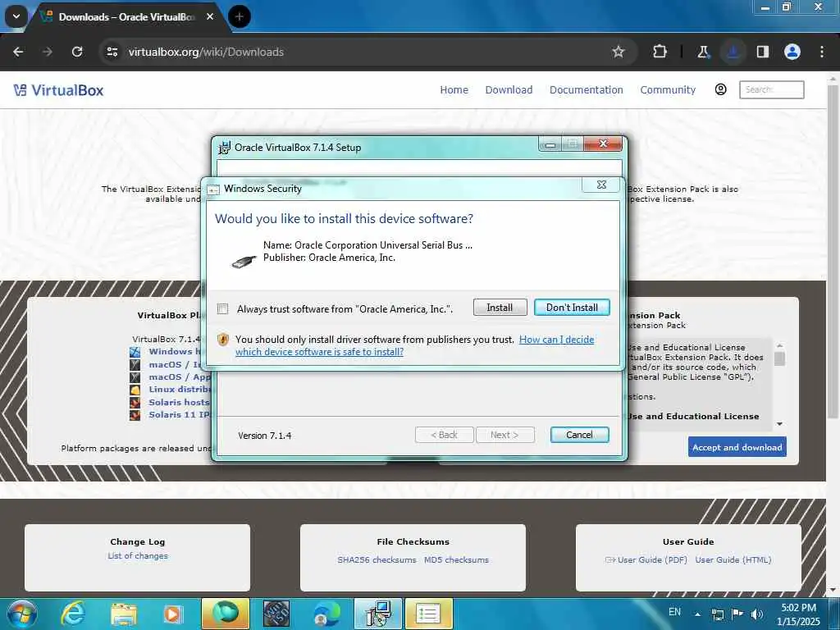The image size is (840, 630).
Task: Open Linux distributions download link
Action: pos(179,390)
